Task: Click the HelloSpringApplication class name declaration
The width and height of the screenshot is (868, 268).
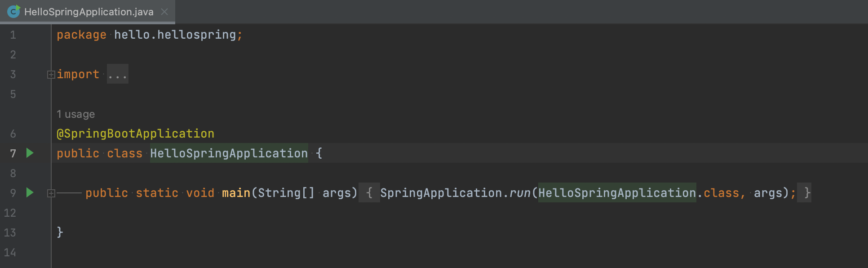Action: point(229,153)
